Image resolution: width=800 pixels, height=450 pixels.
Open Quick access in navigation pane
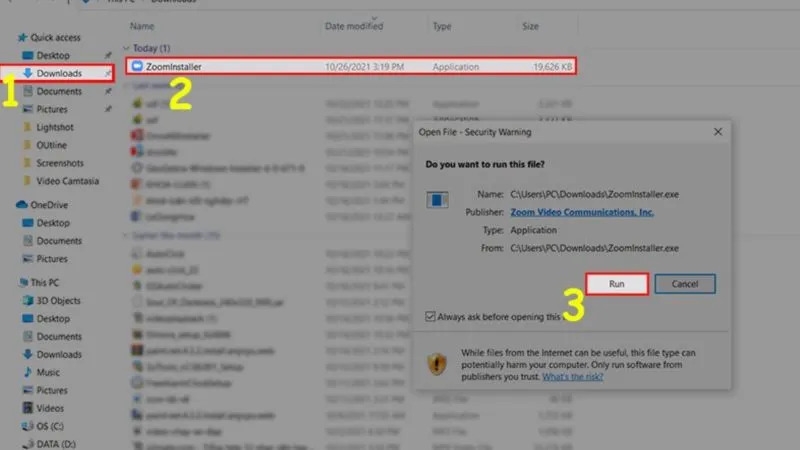(x=55, y=37)
